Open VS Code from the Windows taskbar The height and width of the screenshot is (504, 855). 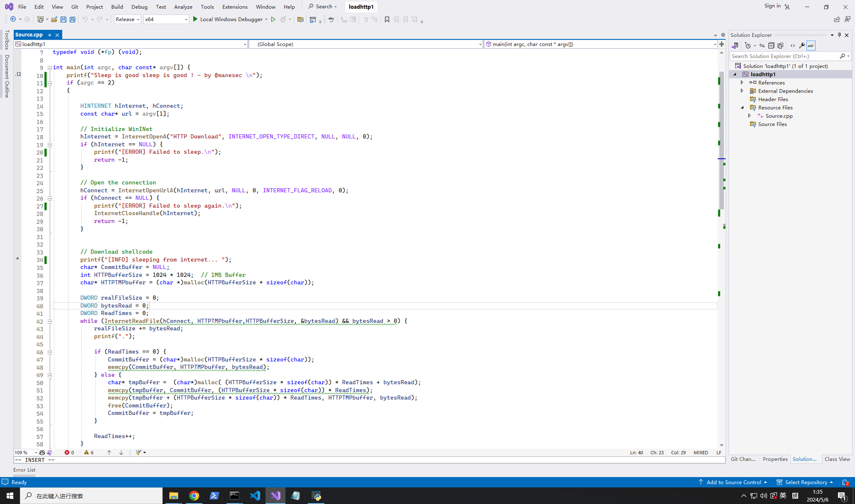click(x=255, y=496)
